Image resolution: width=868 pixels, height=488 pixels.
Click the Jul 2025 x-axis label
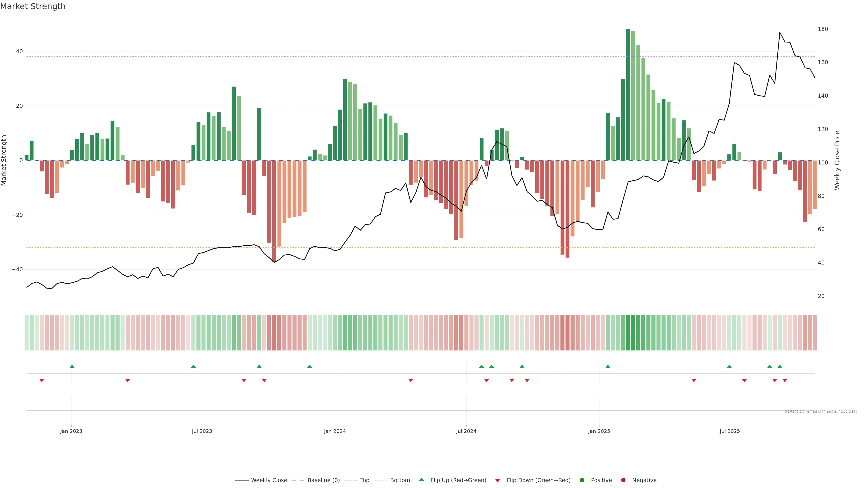tap(729, 431)
